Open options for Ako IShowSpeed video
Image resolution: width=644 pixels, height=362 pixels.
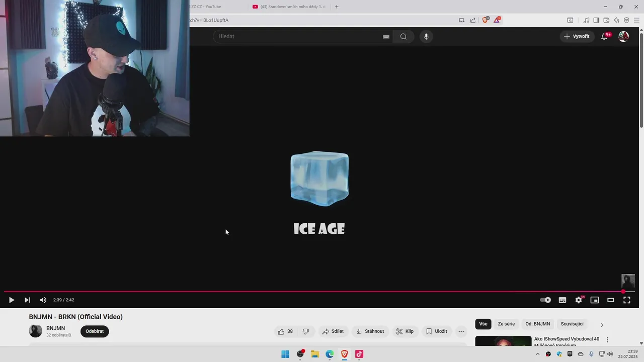pos(607,340)
